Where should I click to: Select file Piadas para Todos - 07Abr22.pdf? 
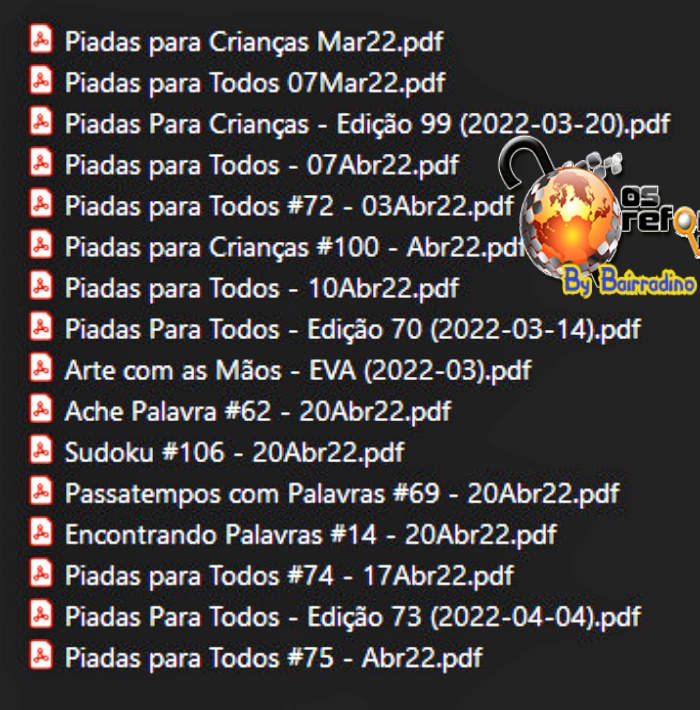click(x=262, y=165)
